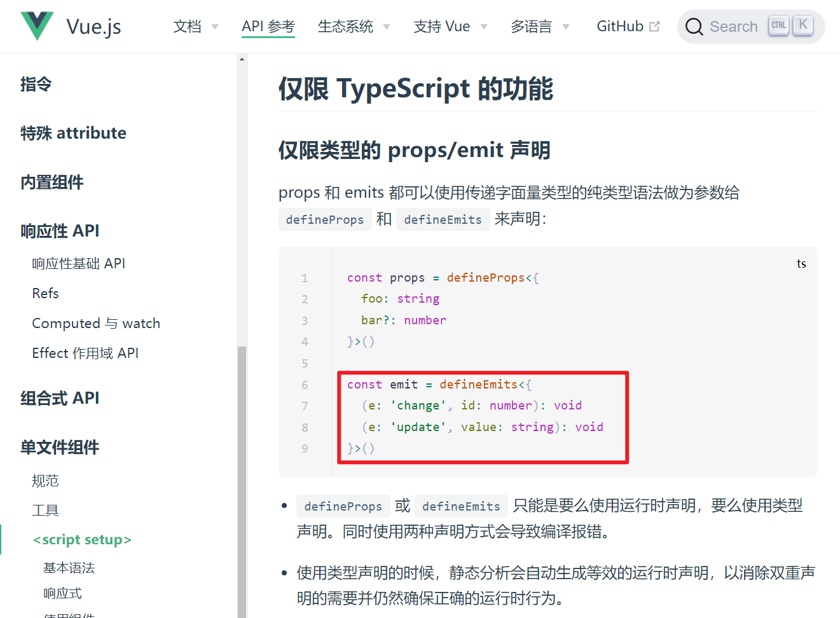This screenshot has width=840, height=618.
Task: Click code line with 'update' event signature
Action: (483, 427)
